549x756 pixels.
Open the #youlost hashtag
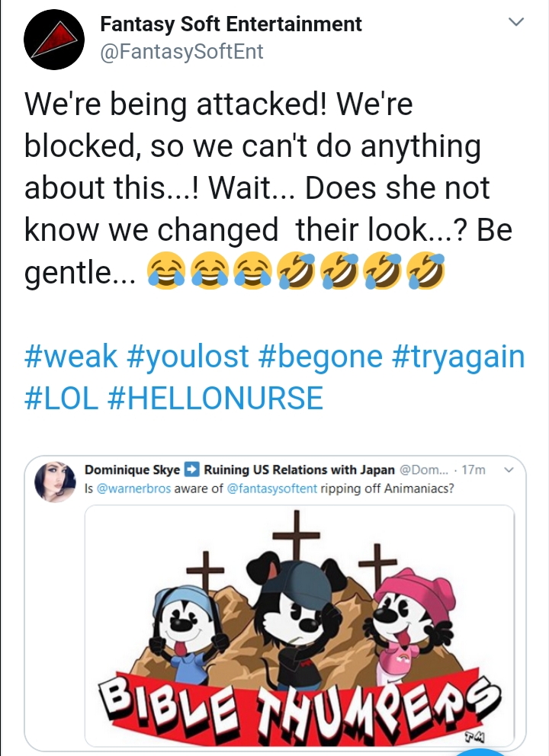188,357
